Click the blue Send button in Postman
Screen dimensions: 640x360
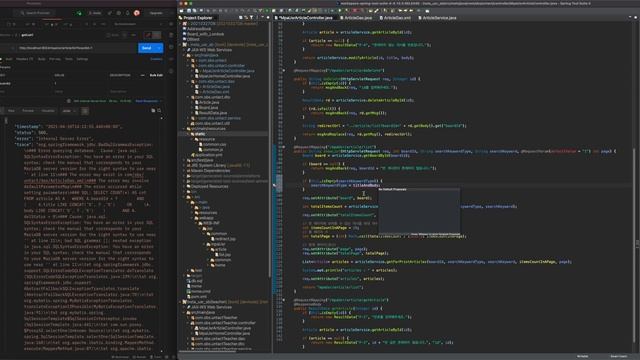pos(147,48)
